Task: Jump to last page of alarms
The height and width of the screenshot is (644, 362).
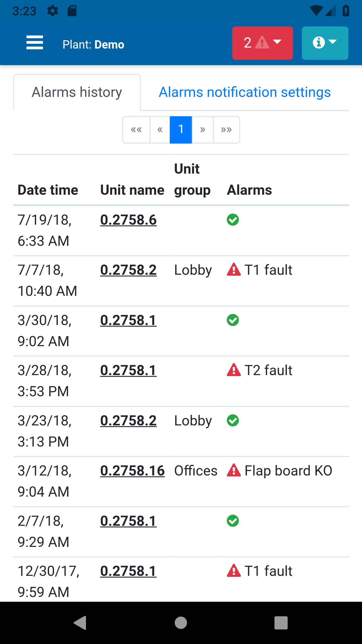Action: click(x=226, y=130)
